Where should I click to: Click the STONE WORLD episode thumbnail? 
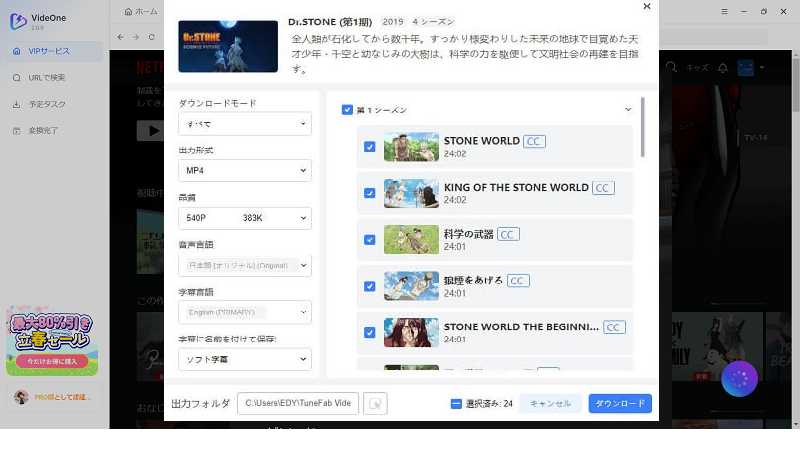click(x=411, y=147)
